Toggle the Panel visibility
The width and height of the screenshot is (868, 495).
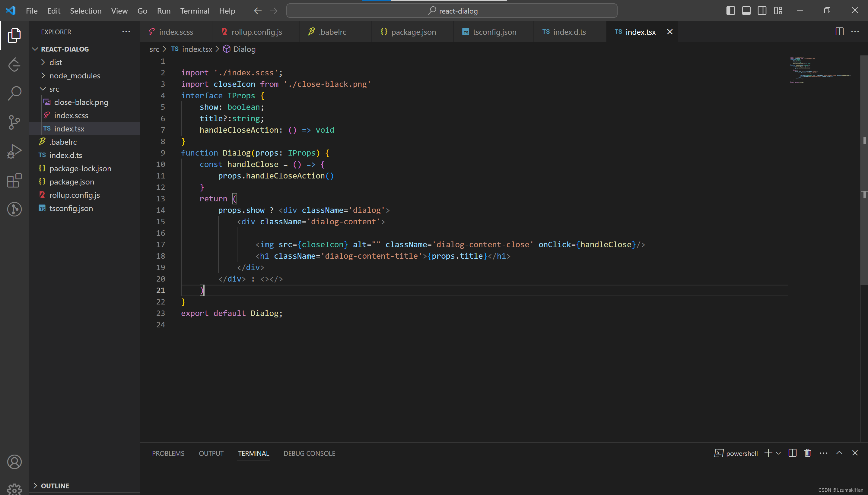[746, 11]
